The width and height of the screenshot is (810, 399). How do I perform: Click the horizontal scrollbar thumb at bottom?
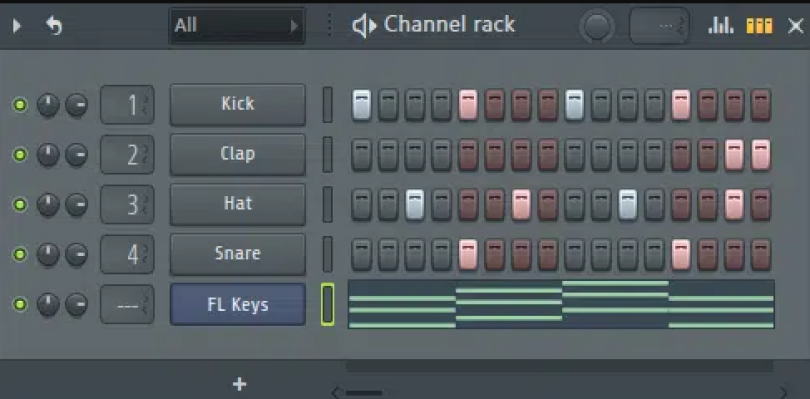coord(364,393)
